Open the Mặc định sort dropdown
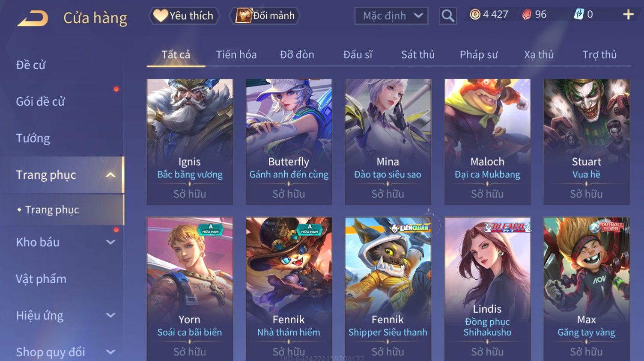The width and height of the screenshot is (644, 361). [391, 16]
